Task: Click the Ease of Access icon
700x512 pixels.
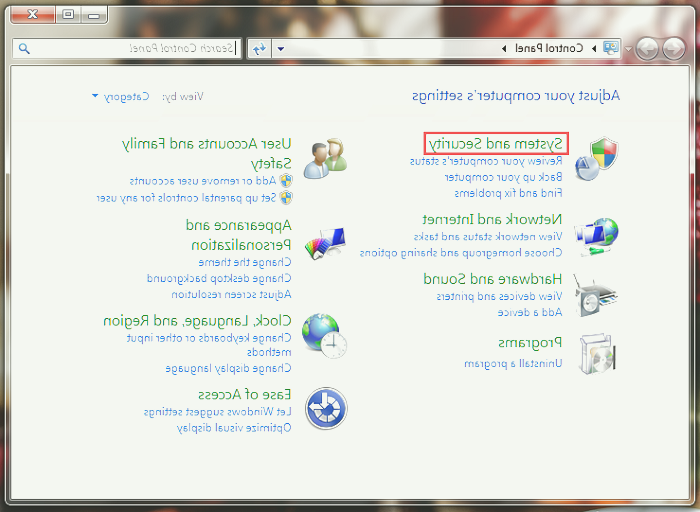Action: pyautogui.click(x=325, y=408)
